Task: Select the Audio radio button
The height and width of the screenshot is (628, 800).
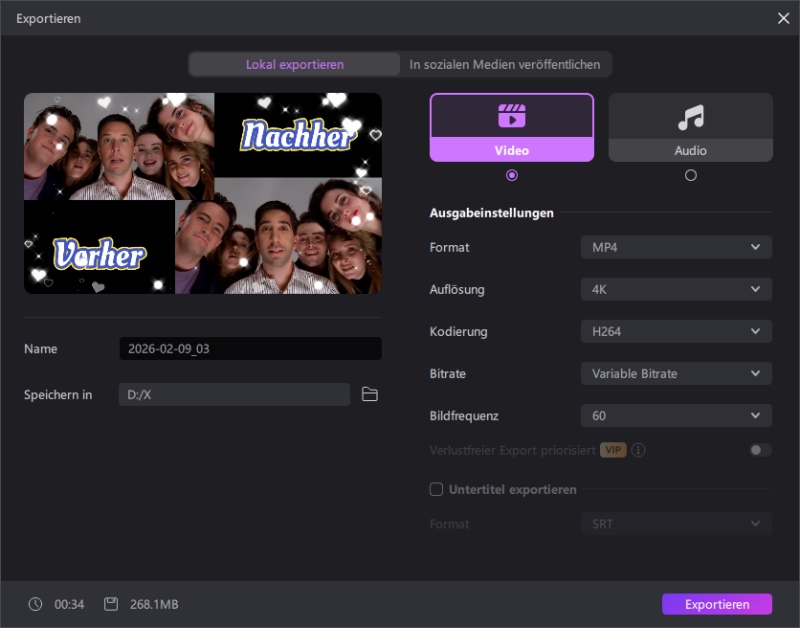Action: [x=690, y=175]
